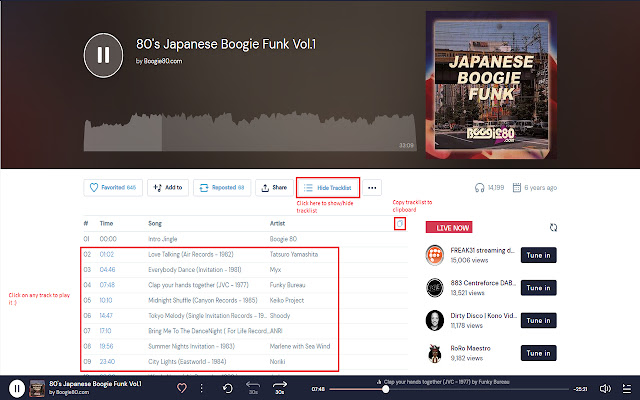The image size is (640, 400).
Task: Open Dirty Disco streamer avatar
Action: (x=435, y=320)
